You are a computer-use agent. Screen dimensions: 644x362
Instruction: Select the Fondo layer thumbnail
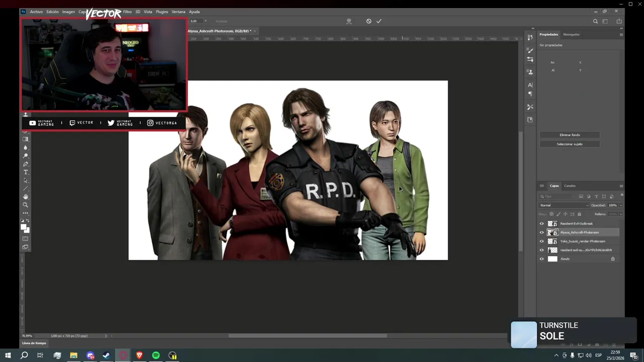(552, 259)
